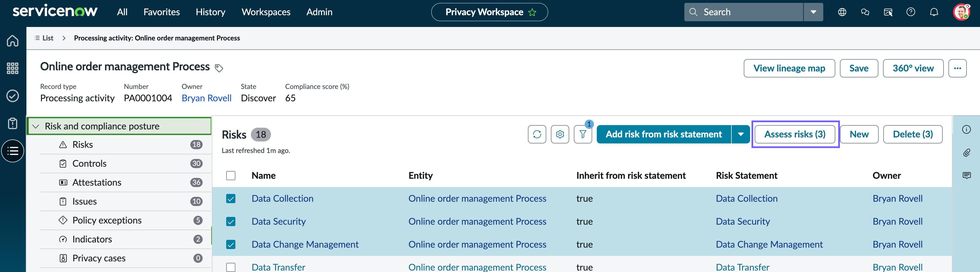
Task: Open the info icon on right panel
Action: coord(966,130)
